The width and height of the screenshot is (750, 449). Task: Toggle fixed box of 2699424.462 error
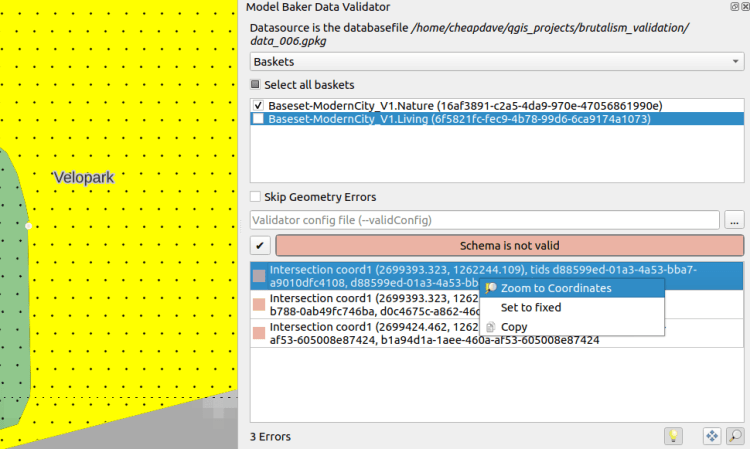coord(259,333)
